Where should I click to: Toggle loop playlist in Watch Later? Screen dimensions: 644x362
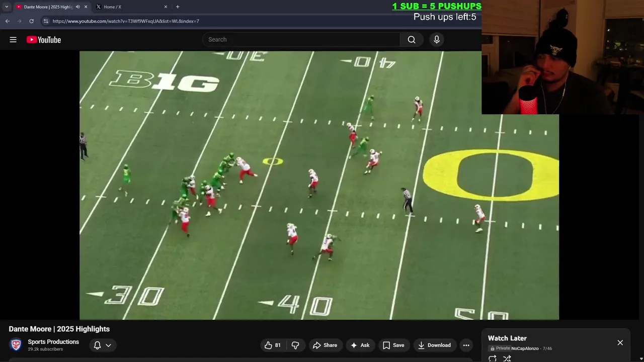(x=493, y=358)
